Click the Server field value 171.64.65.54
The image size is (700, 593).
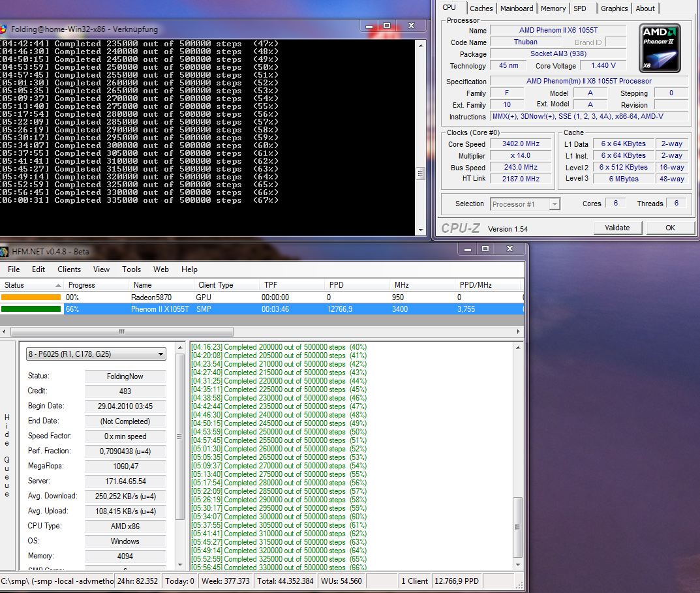[x=125, y=481]
